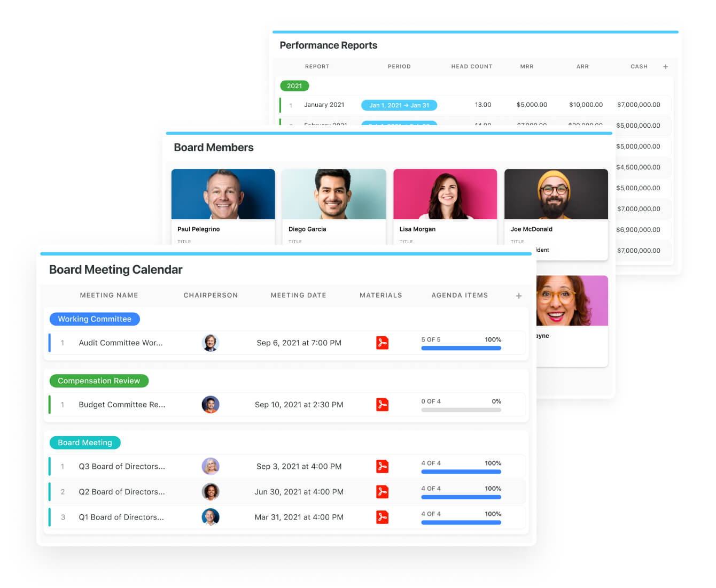Collapse the Board Meeting group

pos(85,443)
